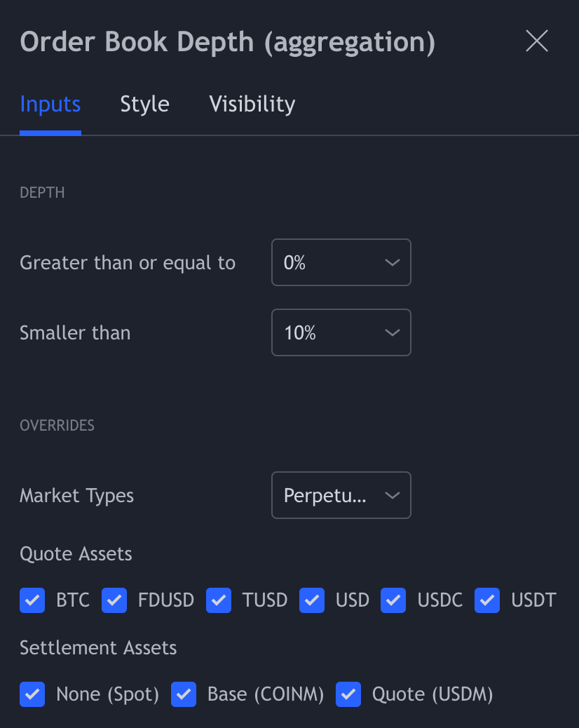Disable the TUSD quote asset checkbox

tap(219, 601)
